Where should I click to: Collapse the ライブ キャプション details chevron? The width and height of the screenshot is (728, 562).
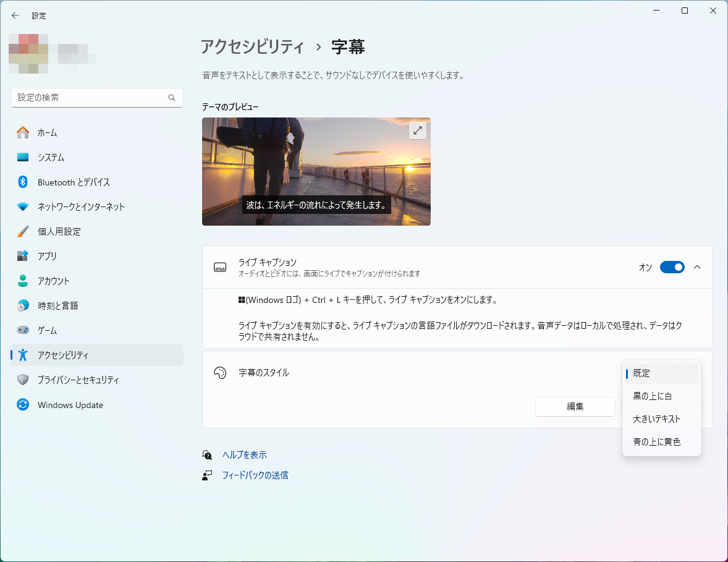pos(697,267)
